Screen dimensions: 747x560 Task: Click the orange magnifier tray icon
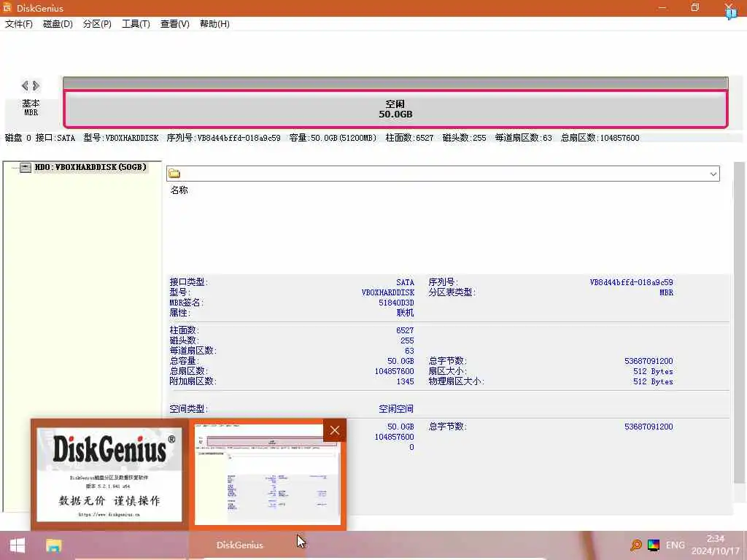(x=635, y=545)
